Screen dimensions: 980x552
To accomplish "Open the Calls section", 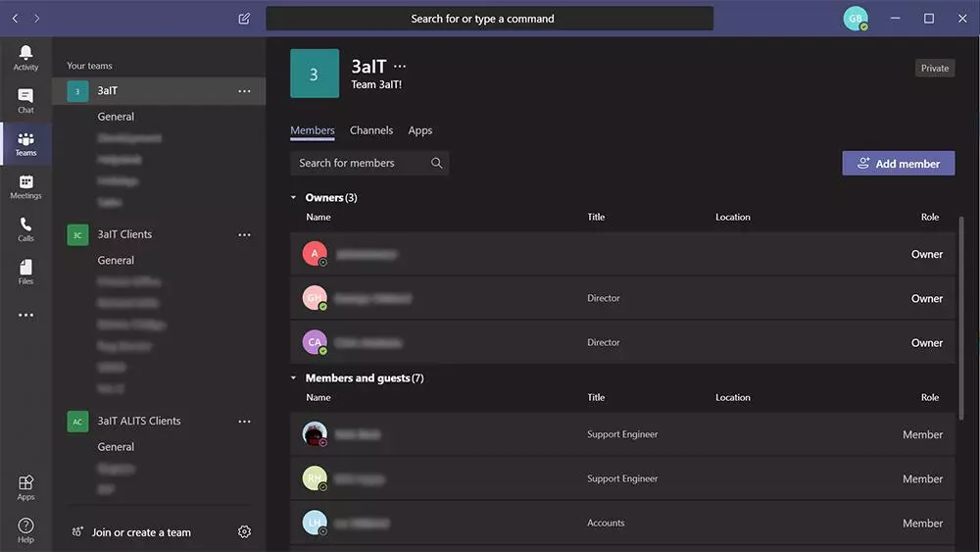I will coord(25,229).
